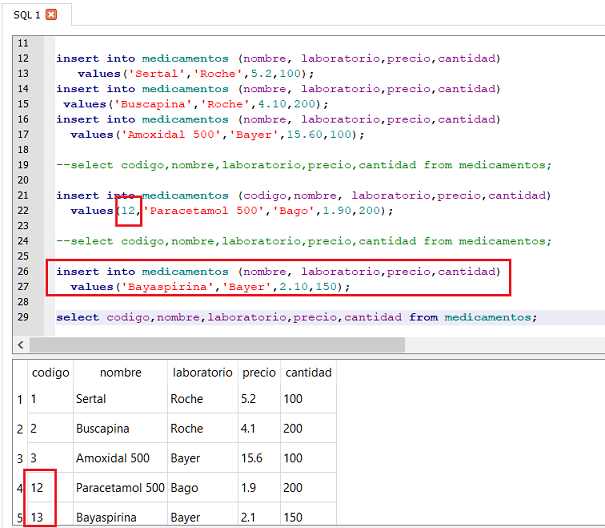Select the Paracetamol 500 result cell
The width and height of the screenshot is (605, 528).
(x=120, y=488)
